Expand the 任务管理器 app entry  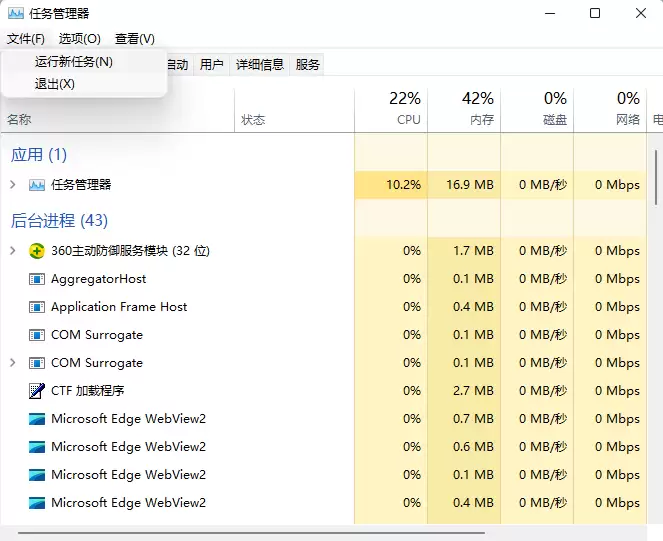13,185
